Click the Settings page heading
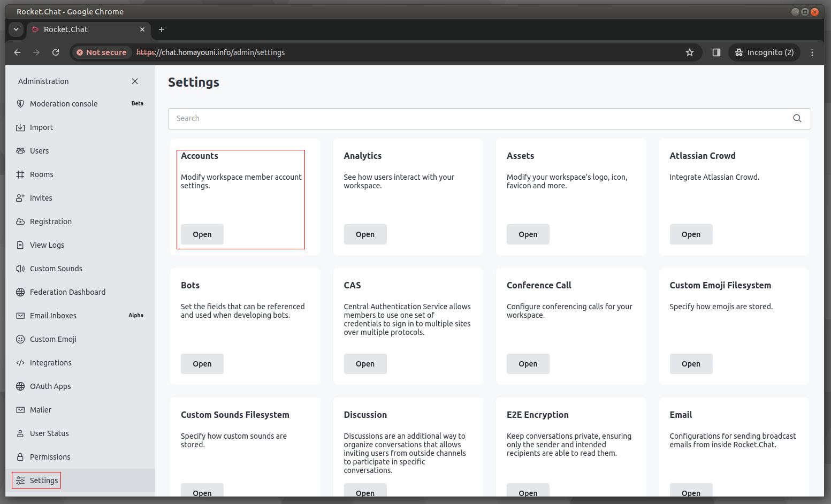The width and height of the screenshot is (831, 504). click(x=194, y=82)
